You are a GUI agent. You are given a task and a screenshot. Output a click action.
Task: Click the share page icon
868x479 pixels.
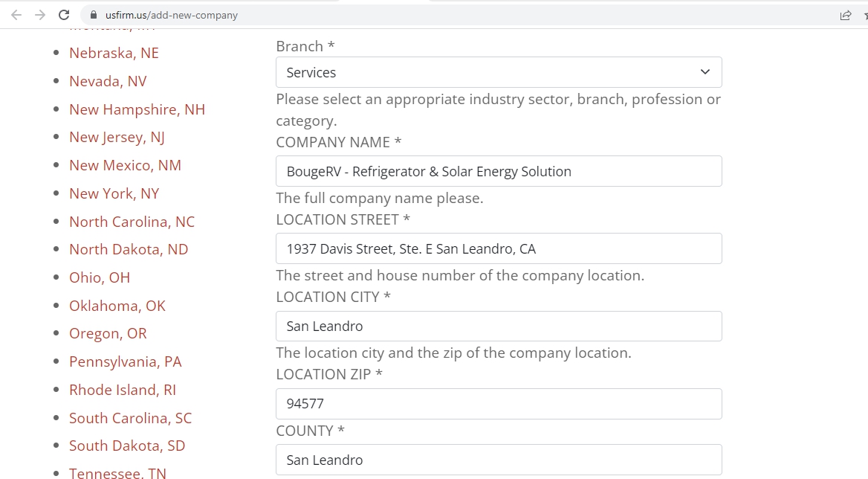(845, 15)
